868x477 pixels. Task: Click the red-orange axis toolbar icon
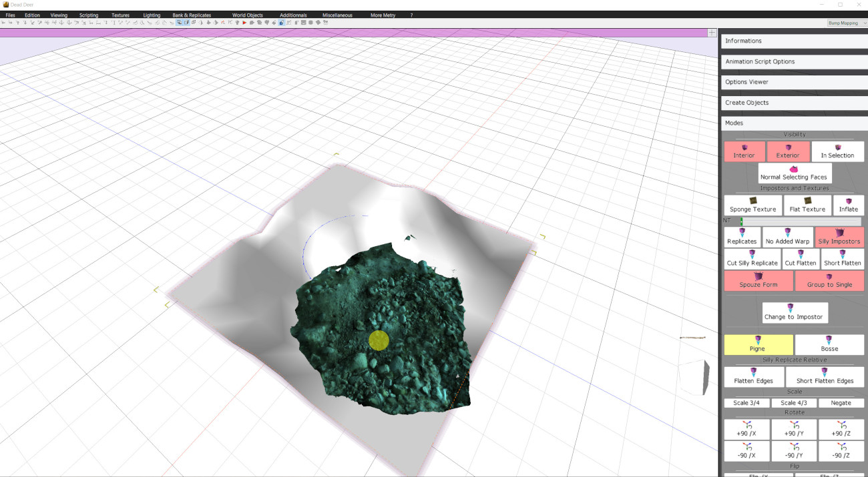pyautogui.click(x=222, y=23)
